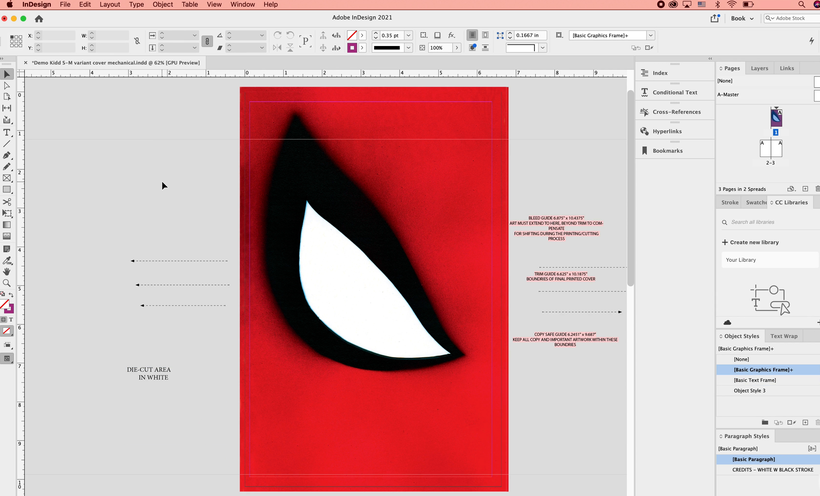
Task: Open the fx effects control
Action: (451, 35)
